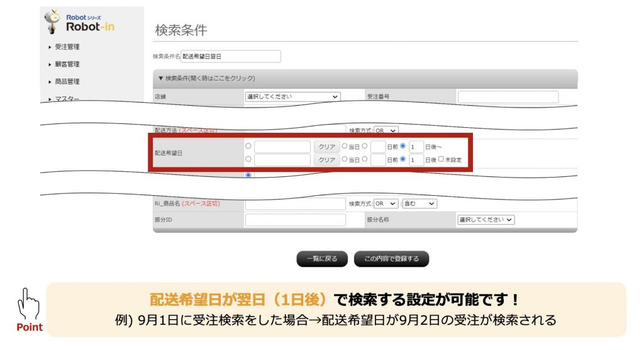644x350 pixels.
Task: Click 一覧に戻る button
Action: pos(322,259)
